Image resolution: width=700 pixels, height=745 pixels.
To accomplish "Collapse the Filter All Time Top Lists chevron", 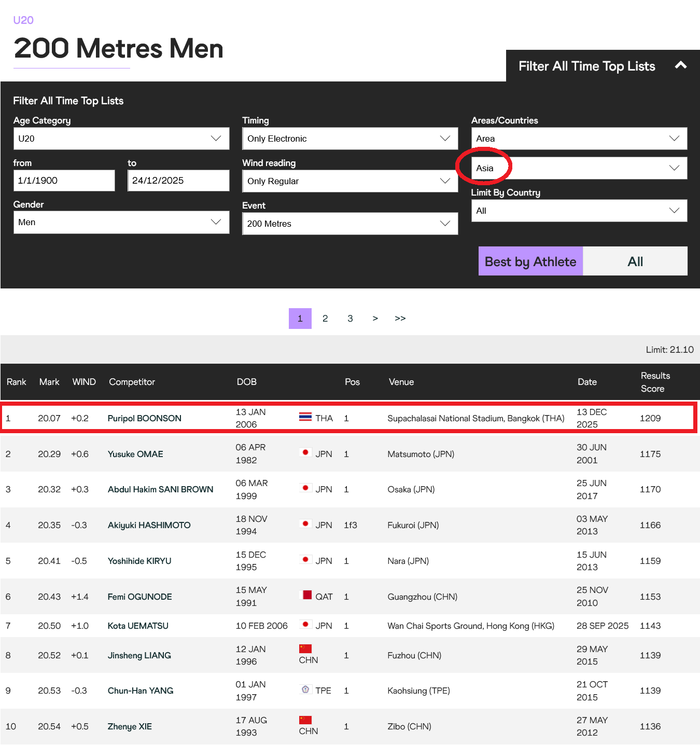I will coord(680,65).
